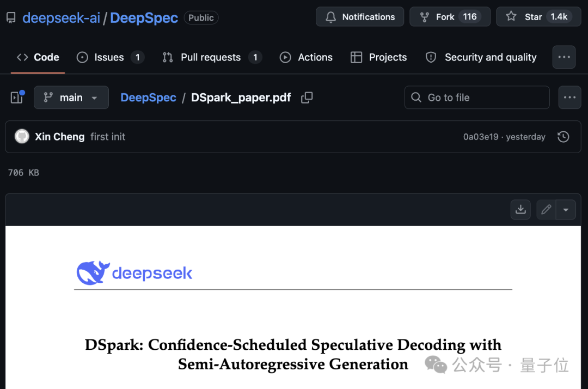
Task: Open the Projects tab
Action: tap(379, 57)
